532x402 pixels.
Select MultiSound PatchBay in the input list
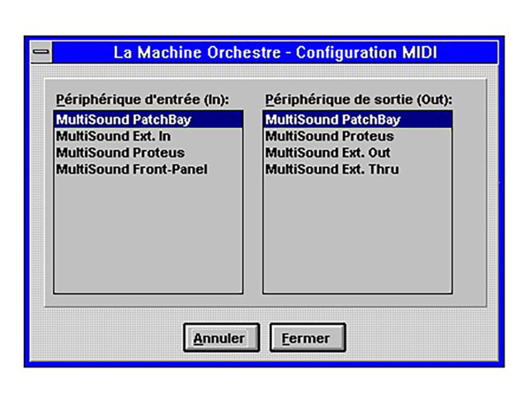click(148, 119)
